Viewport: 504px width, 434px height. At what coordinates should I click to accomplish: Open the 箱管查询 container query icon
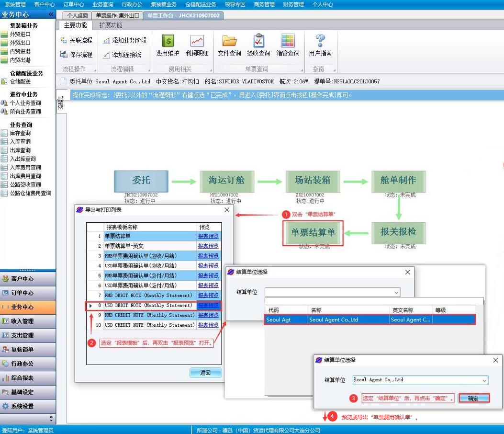(x=288, y=46)
